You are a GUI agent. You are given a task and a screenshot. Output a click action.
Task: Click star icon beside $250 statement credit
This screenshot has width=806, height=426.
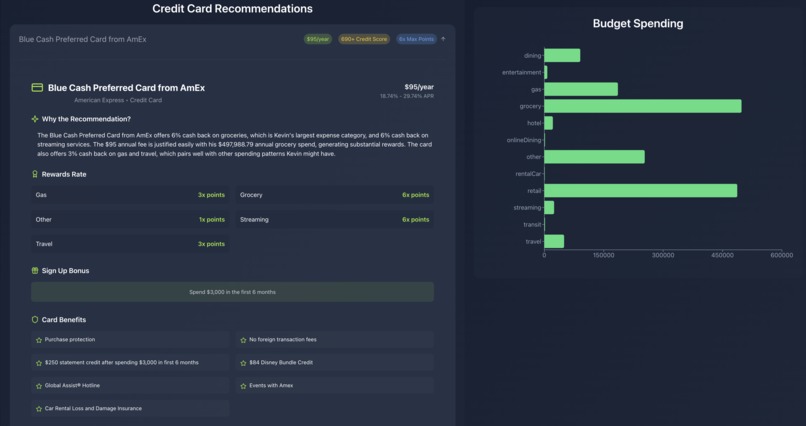pyautogui.click(x=39, y=363)
